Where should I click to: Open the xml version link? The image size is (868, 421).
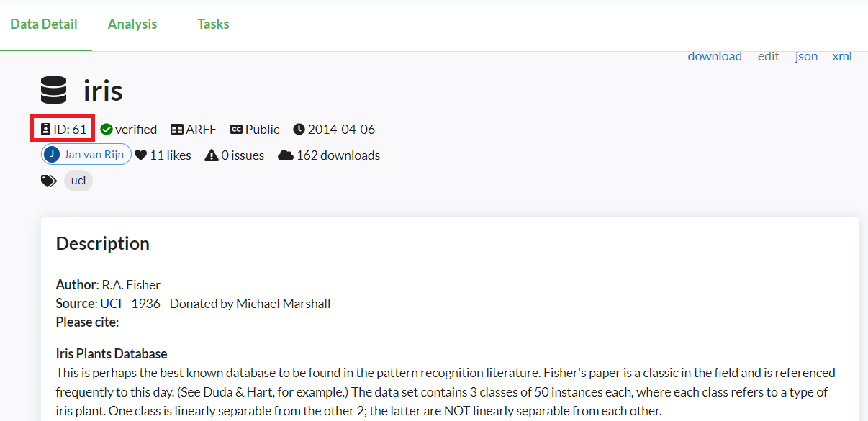(842, 56)
